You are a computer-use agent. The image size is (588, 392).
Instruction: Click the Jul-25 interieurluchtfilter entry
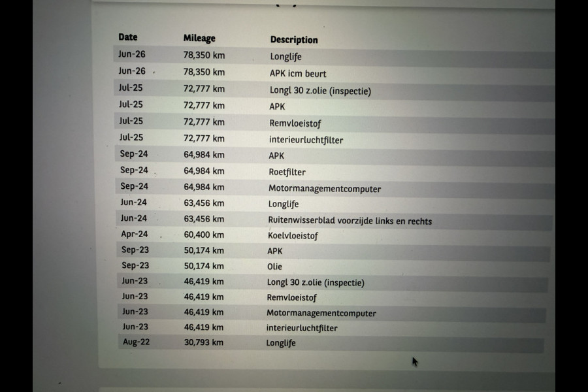(306, 140)
